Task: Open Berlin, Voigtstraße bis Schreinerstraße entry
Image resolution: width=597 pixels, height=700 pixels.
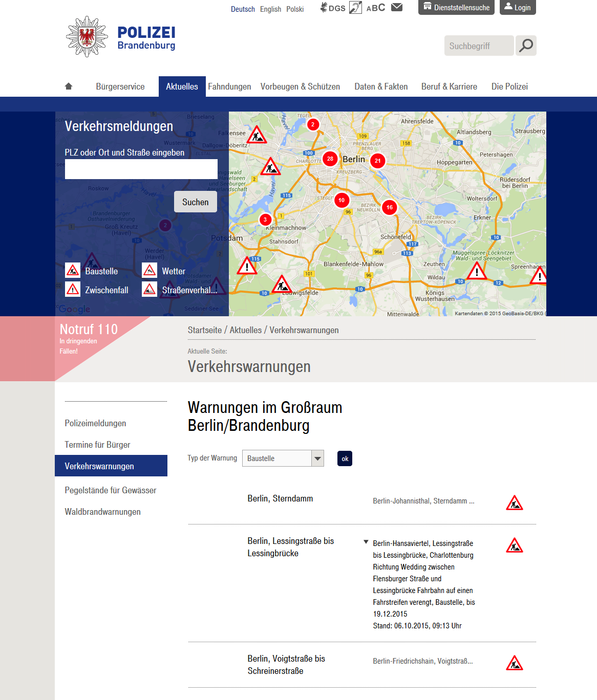Action: [286, 665]
